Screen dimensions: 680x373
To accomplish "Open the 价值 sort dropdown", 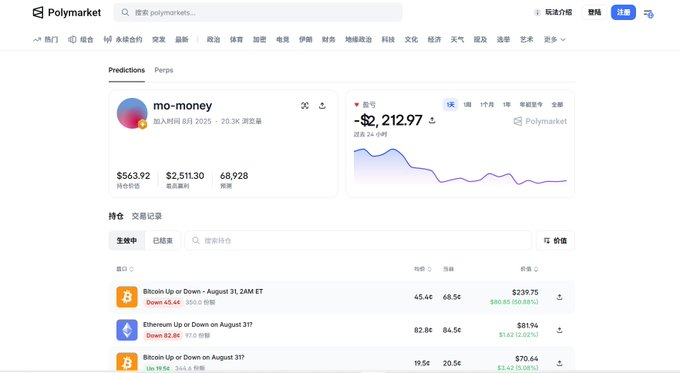I will (556, 240).
